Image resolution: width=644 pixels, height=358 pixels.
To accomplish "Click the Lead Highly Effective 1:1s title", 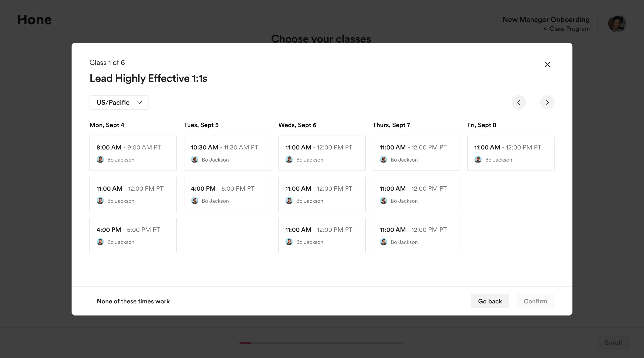I will [148, 79].
